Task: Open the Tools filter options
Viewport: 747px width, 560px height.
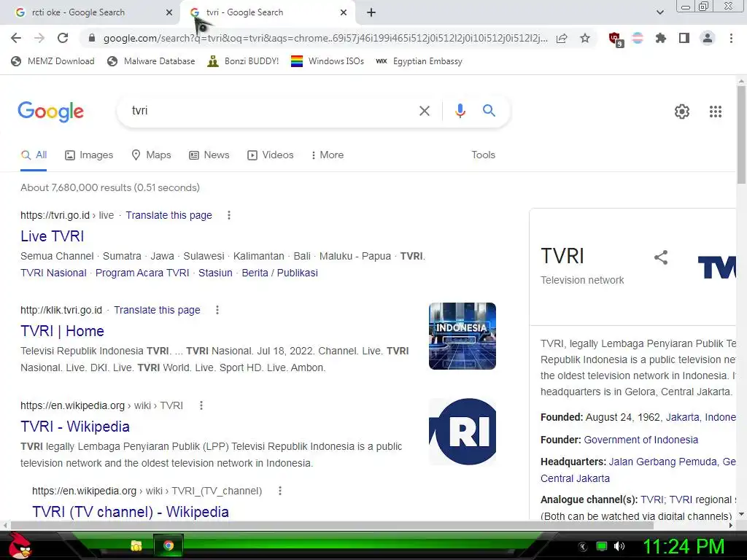Action: [483, 155]
